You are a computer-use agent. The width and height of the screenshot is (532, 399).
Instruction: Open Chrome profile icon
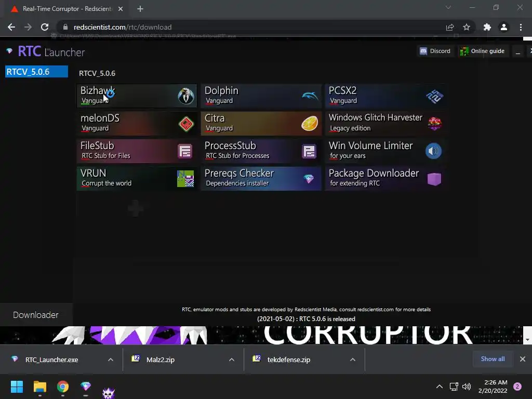(504, 27)
